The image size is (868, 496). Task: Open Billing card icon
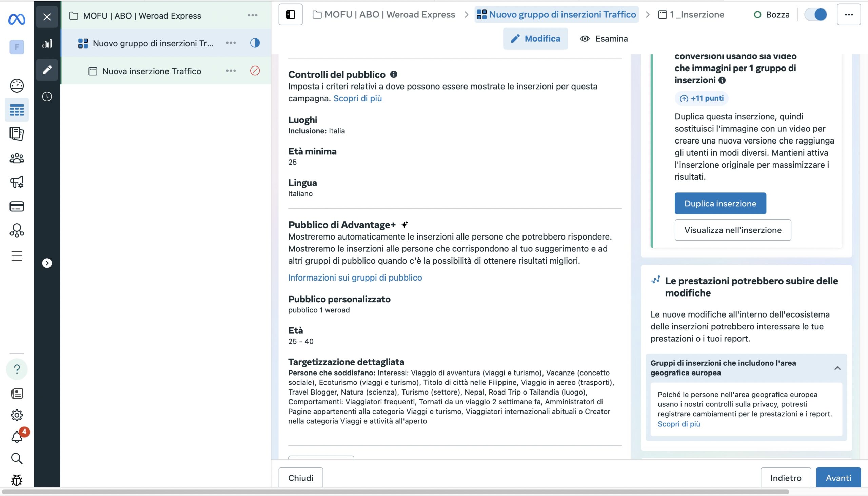click(x=17, y=206)
